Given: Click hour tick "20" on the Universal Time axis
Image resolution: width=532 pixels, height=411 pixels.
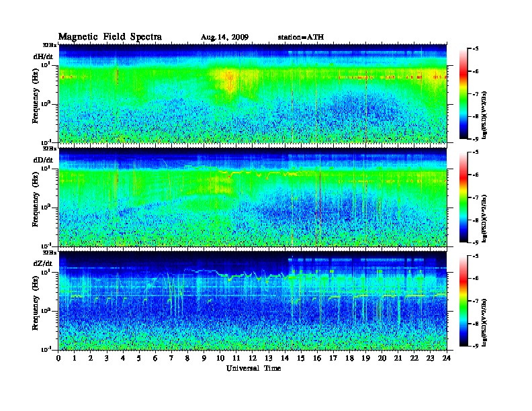Looking at the screenshot, I should click(382, 358).
